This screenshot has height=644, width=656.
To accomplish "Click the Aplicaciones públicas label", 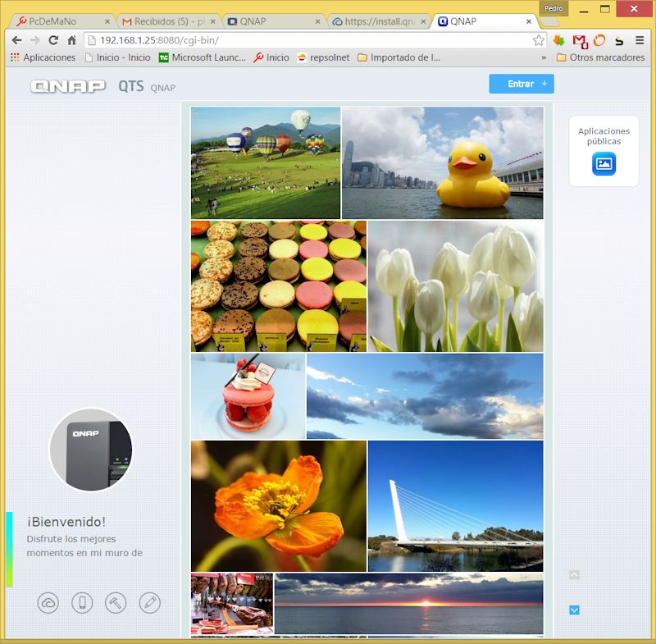I will (604, 136).
